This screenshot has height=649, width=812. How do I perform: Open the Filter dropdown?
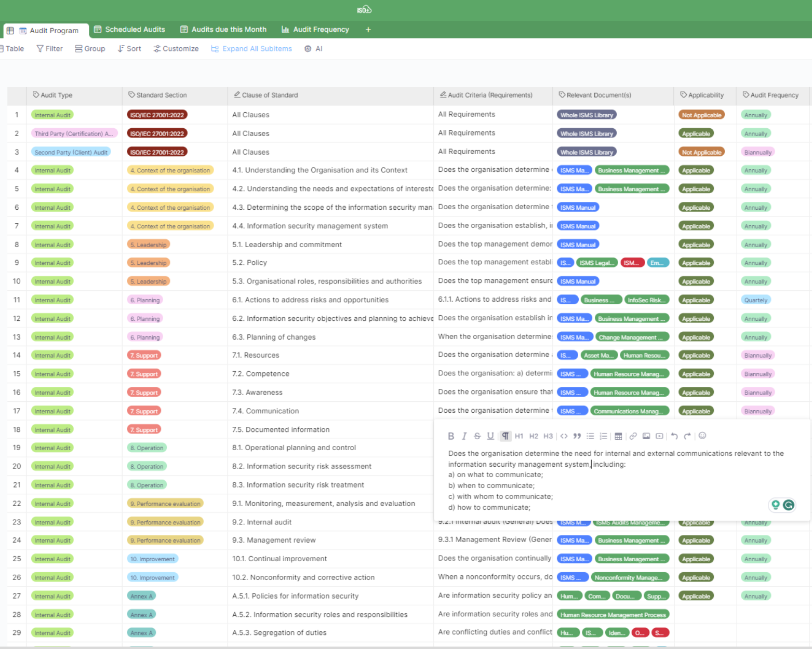[x=50, y=49]
